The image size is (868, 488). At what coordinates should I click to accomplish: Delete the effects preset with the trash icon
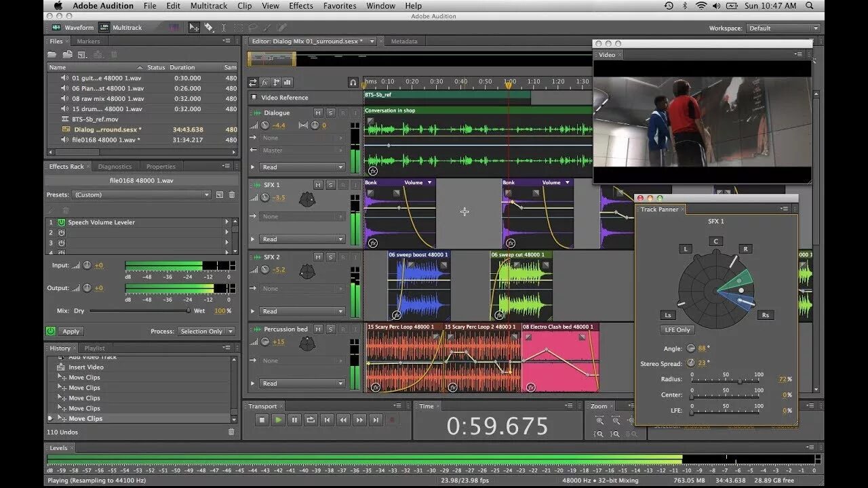pyautogui.click(x=232, y=195)
